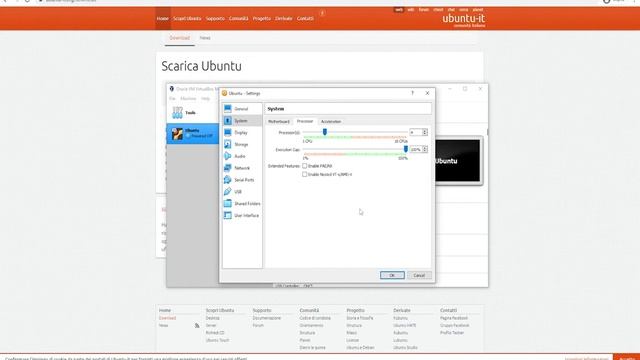Click the Tools icon in VirtualBox Manager
Viewport: 640px width, 360px height.
point(178,112)
